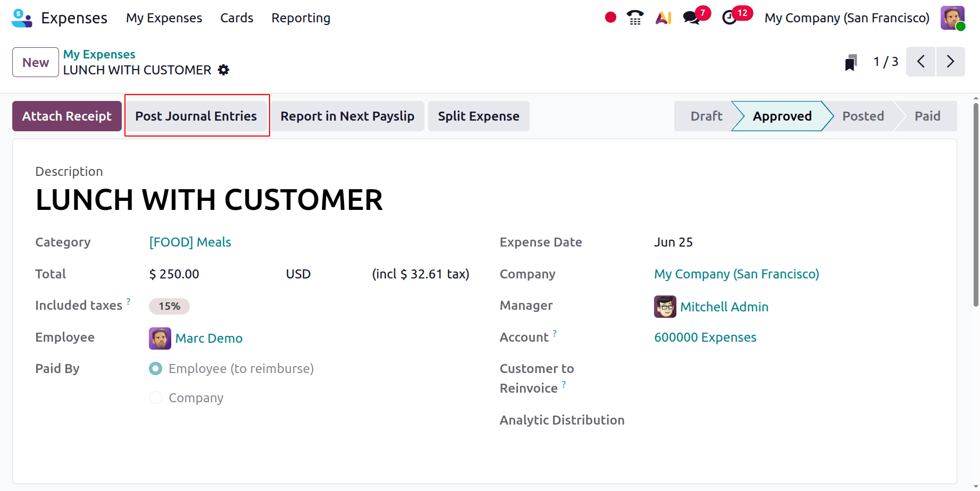Open the VoIP phone icon
980x491 pixels.
(x=635, y=18)
